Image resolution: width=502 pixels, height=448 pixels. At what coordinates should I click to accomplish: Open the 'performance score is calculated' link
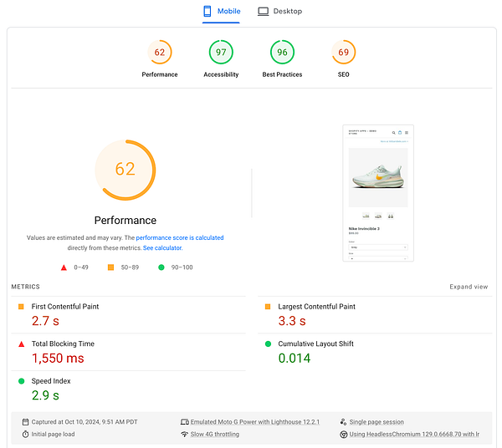[180, 238]
